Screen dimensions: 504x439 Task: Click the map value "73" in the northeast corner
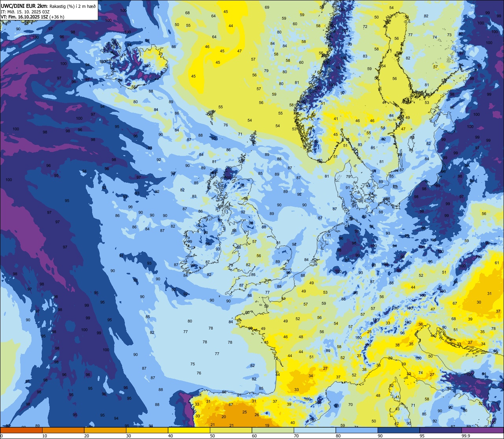449,35
